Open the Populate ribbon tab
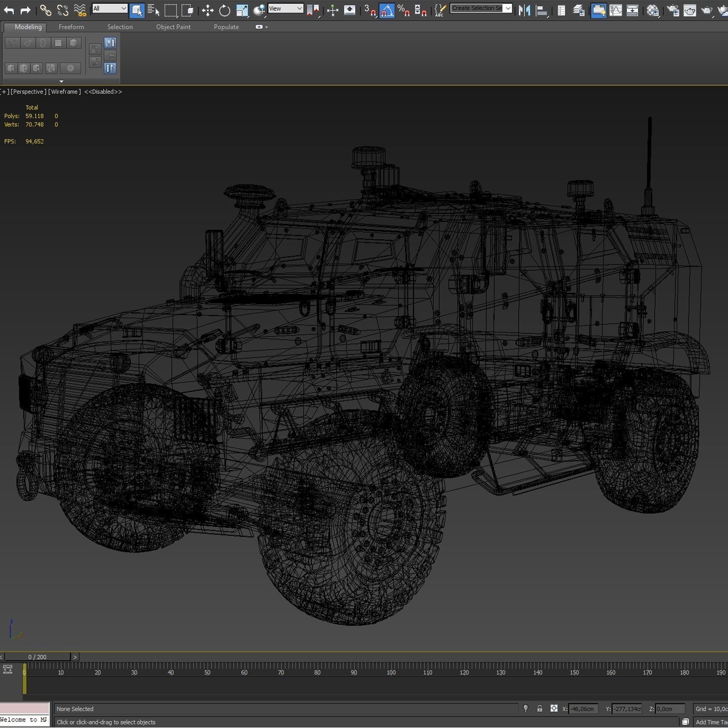The image size is (728, 728). (x=226, y=27)
